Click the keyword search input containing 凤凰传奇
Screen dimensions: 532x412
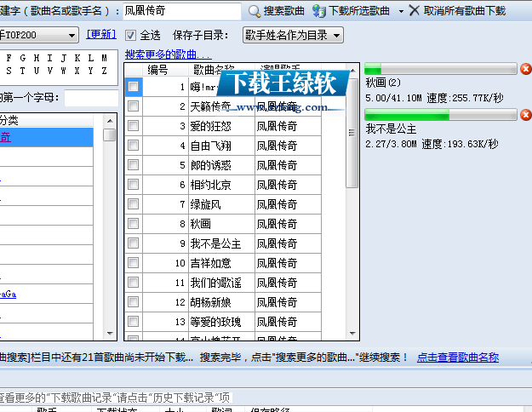(x=182, y=11)
